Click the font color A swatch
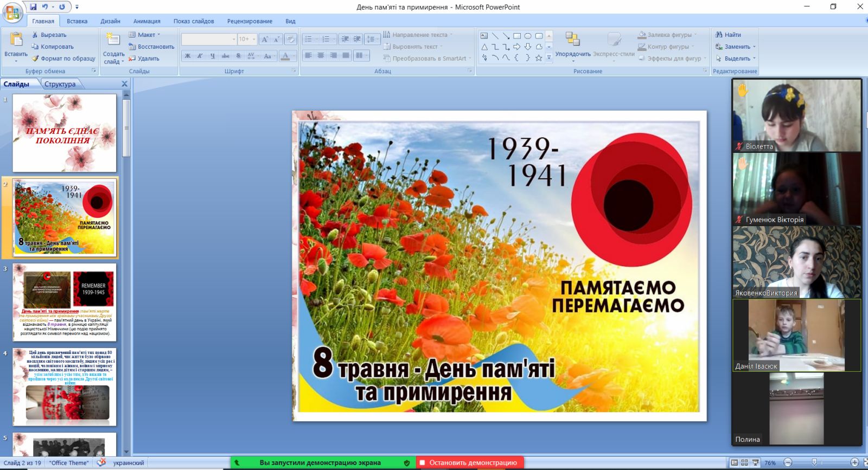The image size is (868, 470). point(285,56)
